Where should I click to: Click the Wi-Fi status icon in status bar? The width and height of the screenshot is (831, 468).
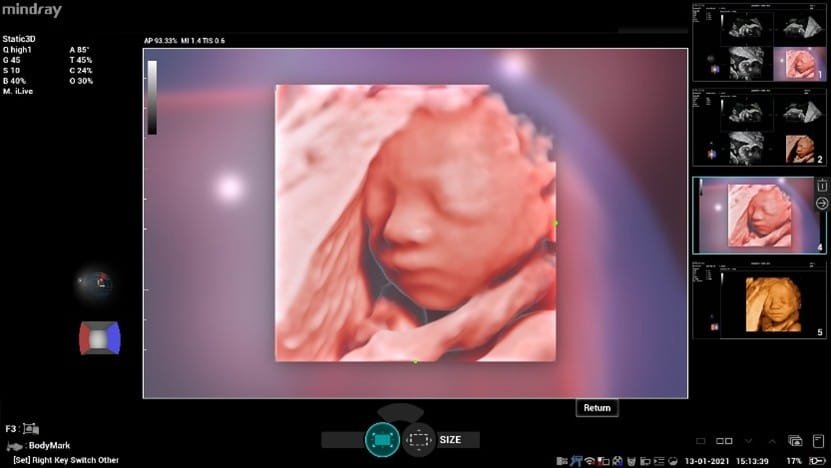click(x=592, y=460)
